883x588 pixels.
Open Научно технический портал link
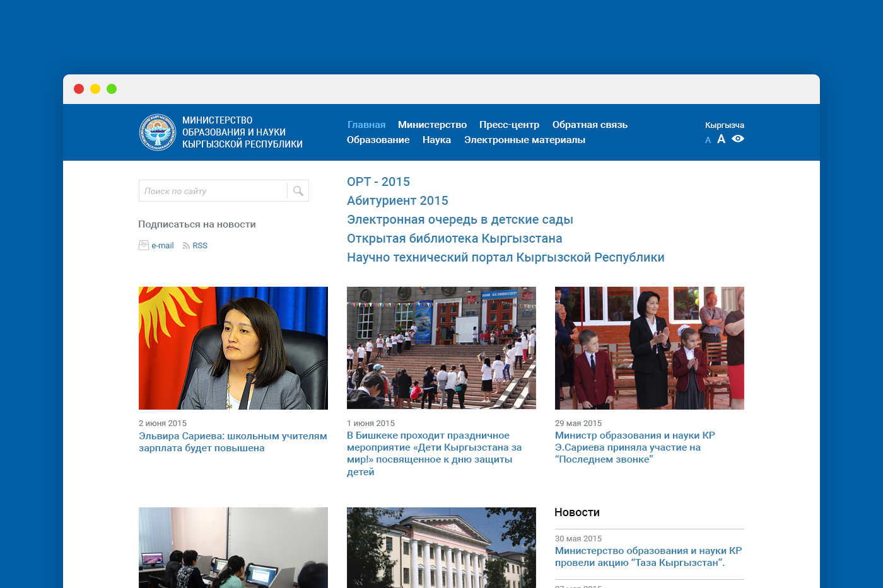(x=505, y=257)
